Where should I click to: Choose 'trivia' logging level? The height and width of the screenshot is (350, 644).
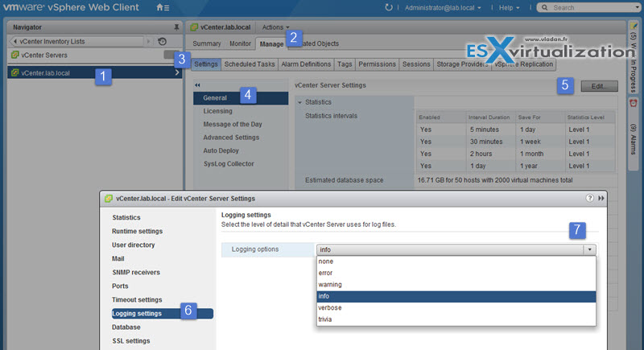[x=456, y=319]
